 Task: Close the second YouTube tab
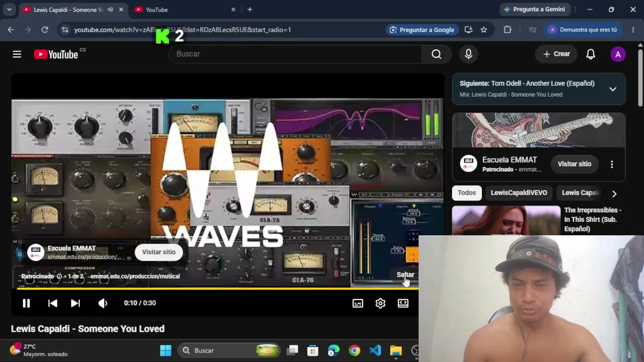(x=233, y=10)
